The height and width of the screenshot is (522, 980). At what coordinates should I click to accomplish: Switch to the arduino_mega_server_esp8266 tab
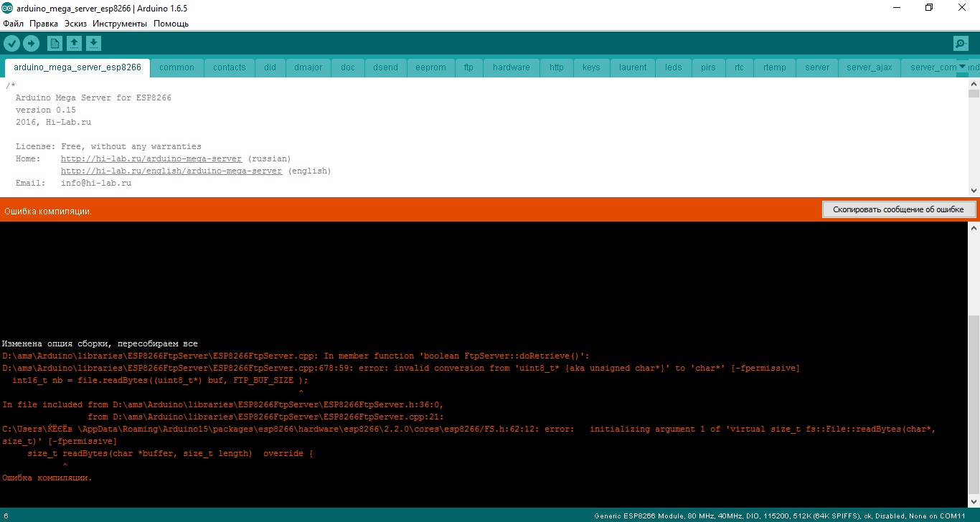click(77, 67)
